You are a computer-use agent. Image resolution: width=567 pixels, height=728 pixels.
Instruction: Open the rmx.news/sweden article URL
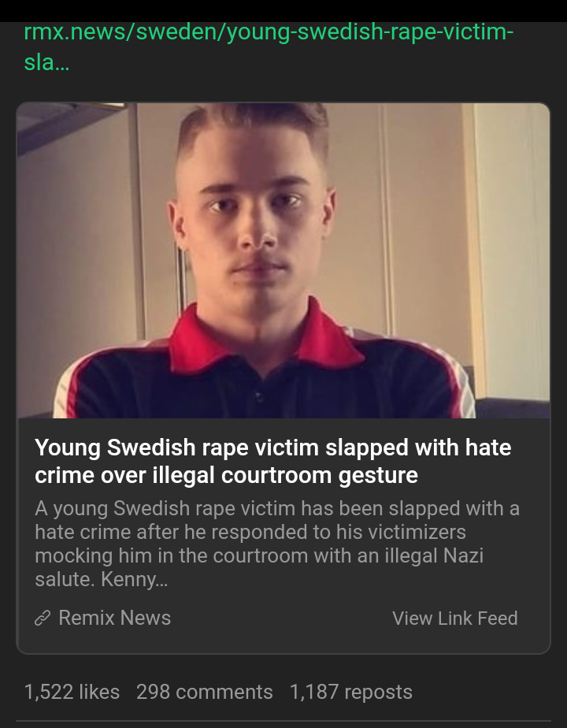[269, 47]
